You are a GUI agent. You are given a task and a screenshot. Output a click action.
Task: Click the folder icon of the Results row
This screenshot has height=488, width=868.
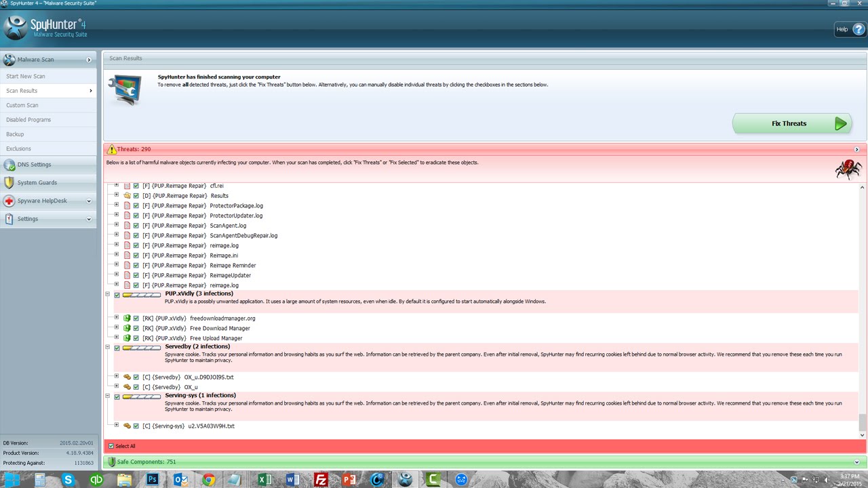[x=127, y=196]
